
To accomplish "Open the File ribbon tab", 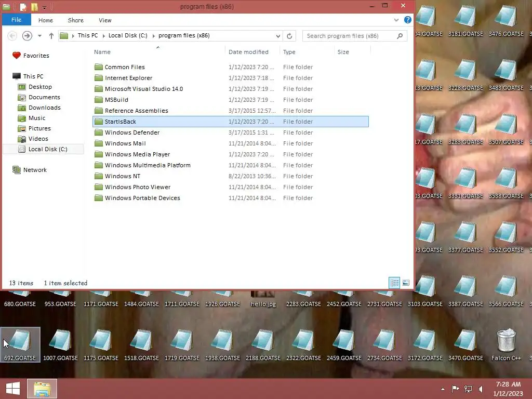I will 16,20.
